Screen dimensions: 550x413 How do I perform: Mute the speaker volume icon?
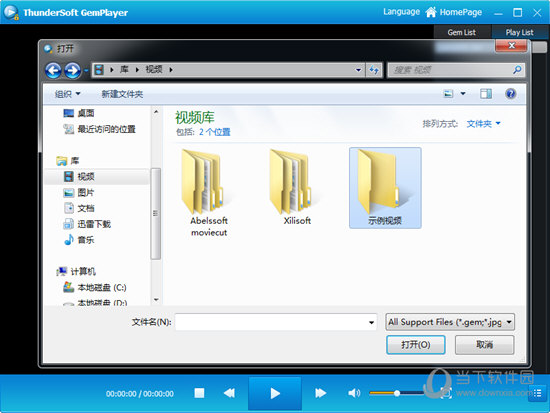pos(354,393)
